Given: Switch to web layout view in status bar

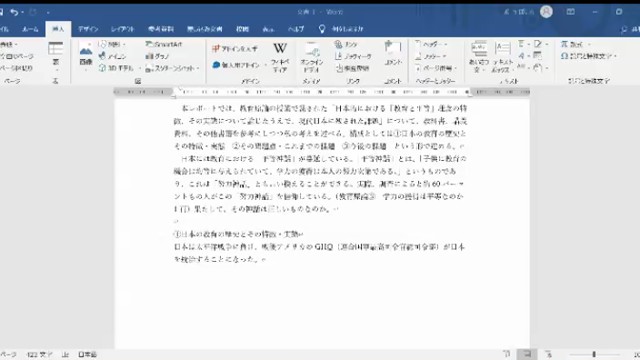Looking at the screenshot, I should pyautogui.click(x=548, y=354).
